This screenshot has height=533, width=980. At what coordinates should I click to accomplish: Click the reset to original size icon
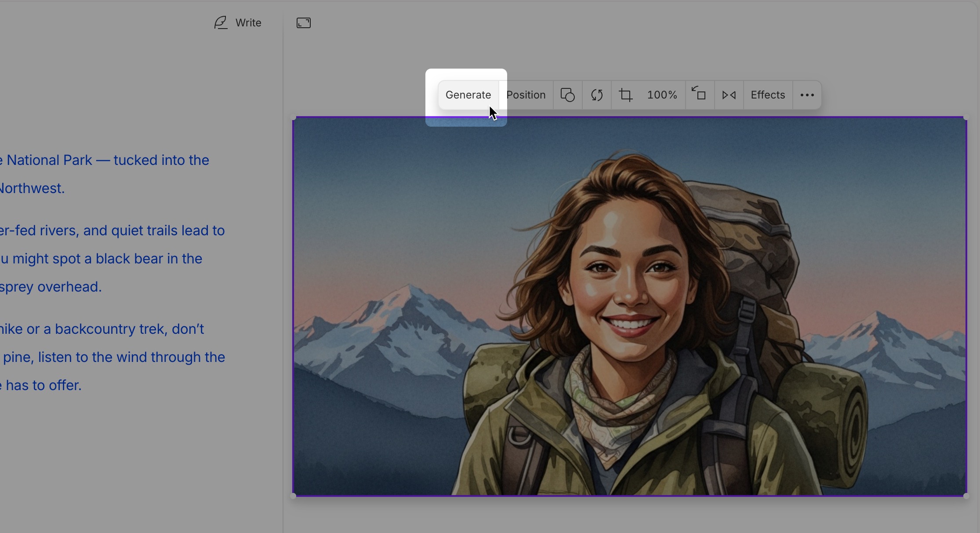[x=699, y=95]
